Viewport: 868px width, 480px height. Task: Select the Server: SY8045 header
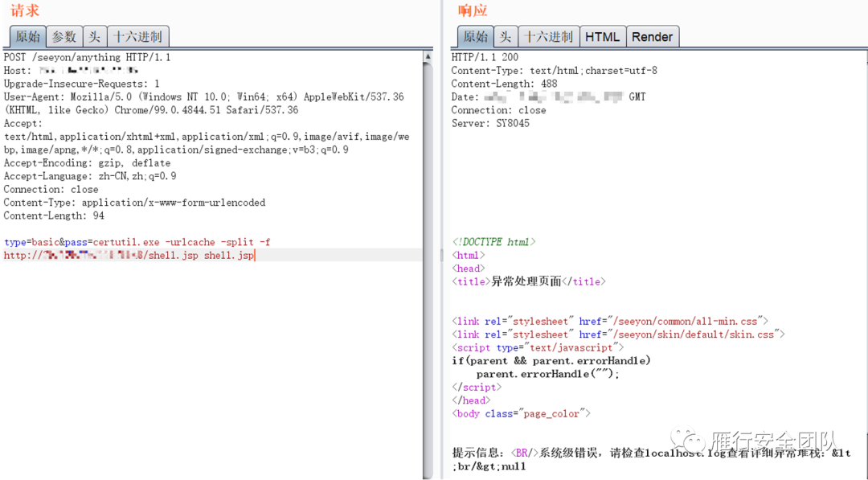[490, 124]
